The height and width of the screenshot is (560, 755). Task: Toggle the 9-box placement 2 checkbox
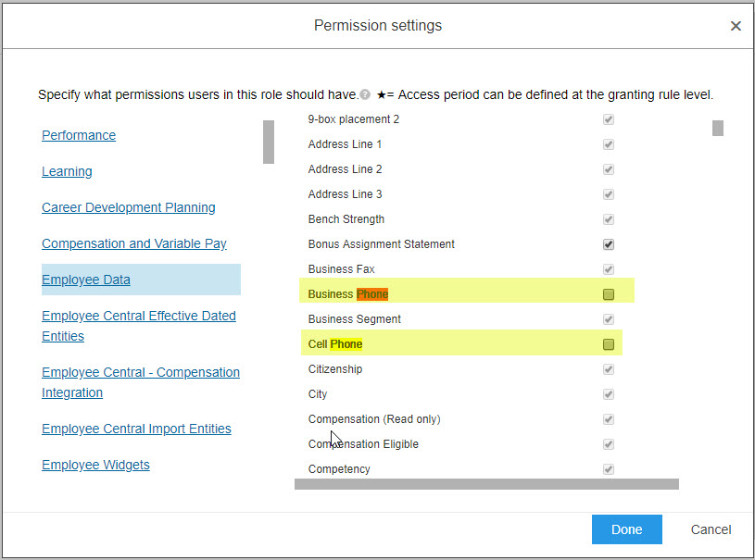click(x=608, y=119)
